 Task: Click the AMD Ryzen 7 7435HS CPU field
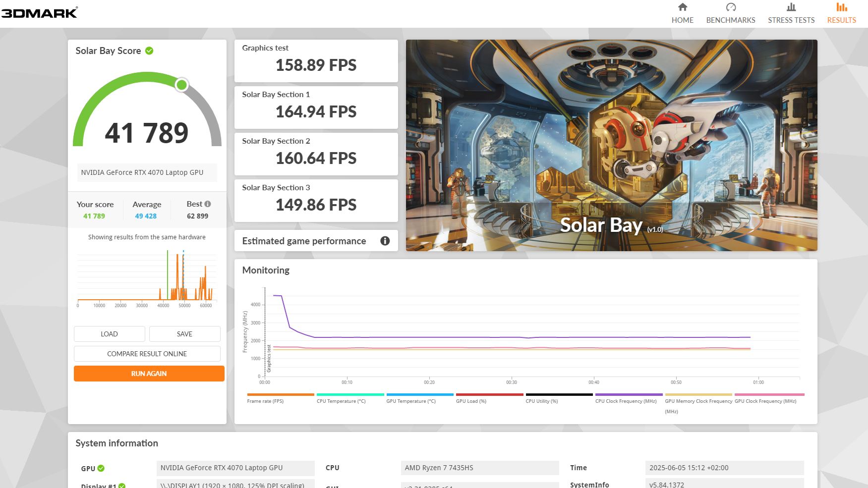pyautogui.click(x=480, y=468)
